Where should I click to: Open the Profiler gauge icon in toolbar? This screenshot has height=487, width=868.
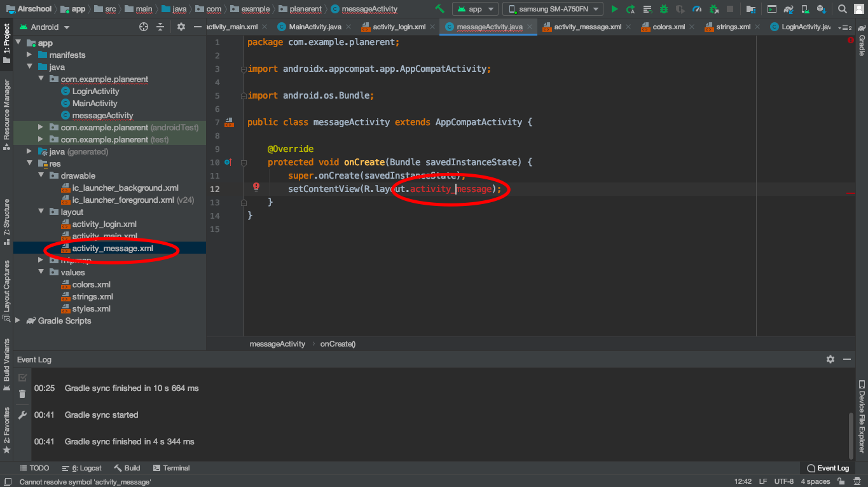[x=697, y=9]
